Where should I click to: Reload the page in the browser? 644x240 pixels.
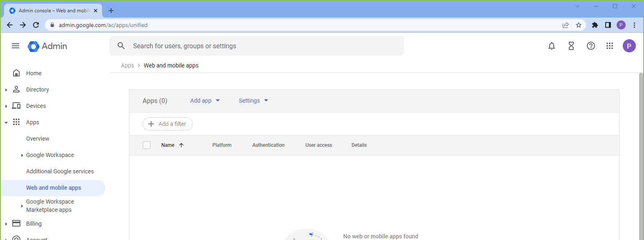point(36,25)
